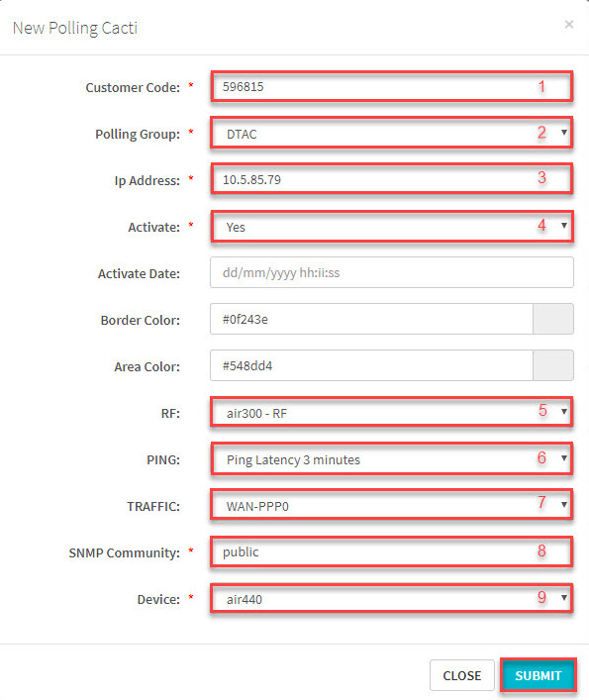
Task: Open the Polling Group dropdown showing DTAC
Action: coord(392,133)
